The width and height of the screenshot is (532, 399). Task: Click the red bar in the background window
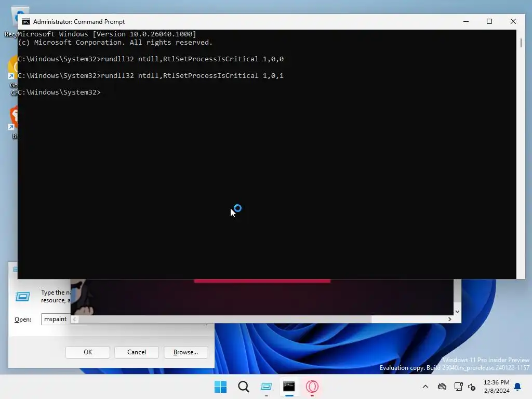pos(262,281)
